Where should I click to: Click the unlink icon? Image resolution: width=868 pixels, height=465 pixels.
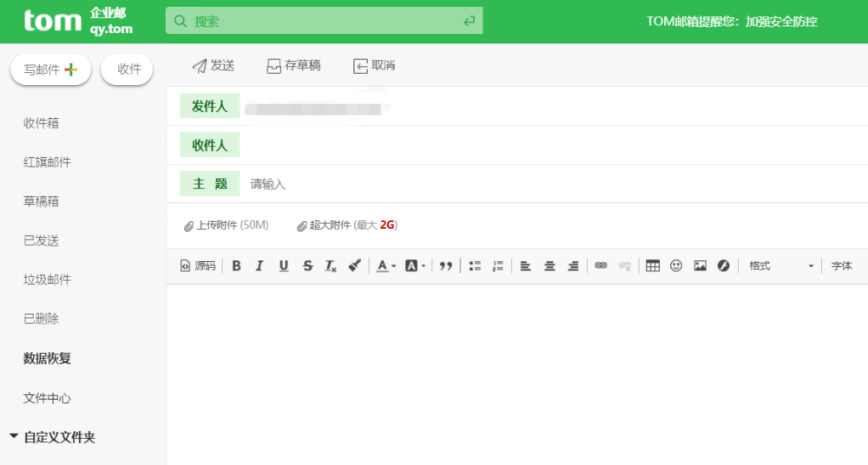click(624, 265)
